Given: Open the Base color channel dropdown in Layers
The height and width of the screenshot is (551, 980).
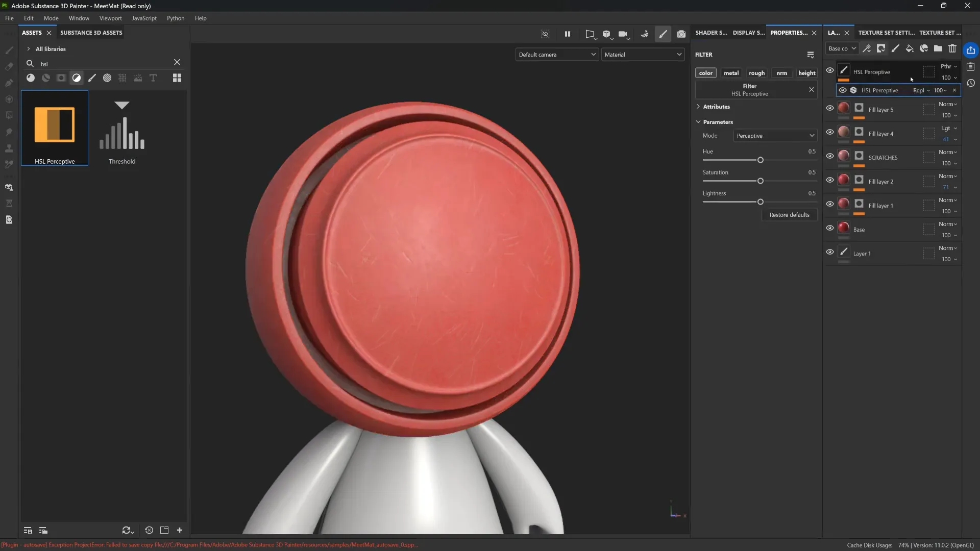Looking at the screenshot, I should 842,48.
